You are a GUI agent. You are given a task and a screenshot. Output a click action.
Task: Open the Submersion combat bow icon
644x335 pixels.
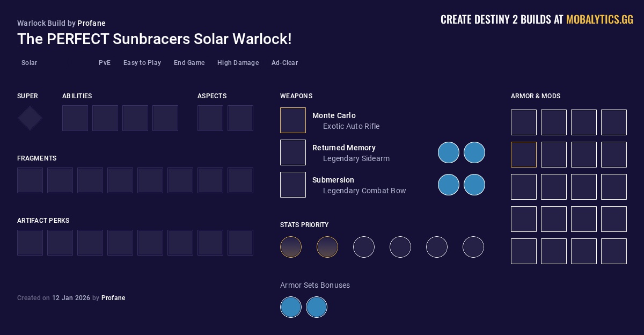[x=293, y=185]
